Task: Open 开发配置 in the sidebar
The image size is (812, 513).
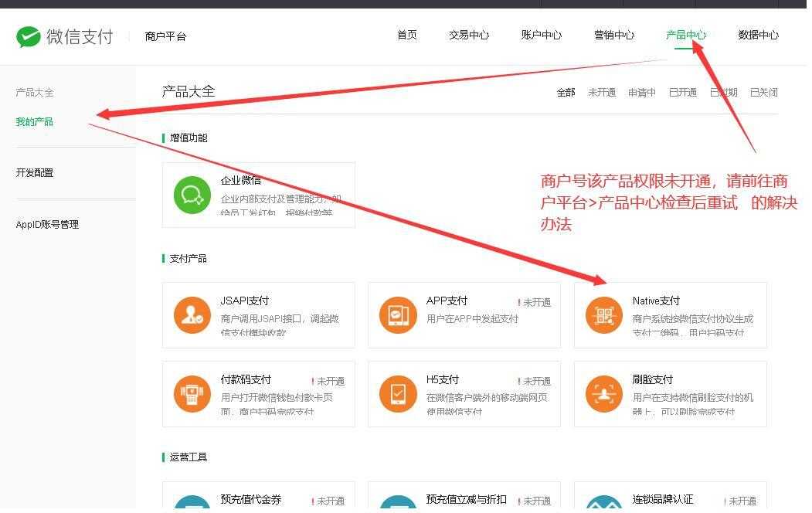Action: [x=35, y=173]
